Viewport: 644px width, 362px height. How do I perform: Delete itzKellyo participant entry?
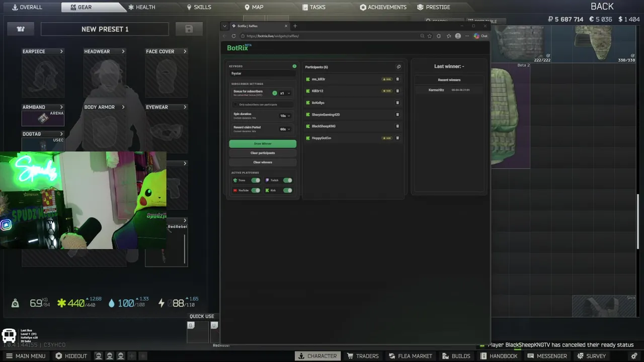coord(397,103)
